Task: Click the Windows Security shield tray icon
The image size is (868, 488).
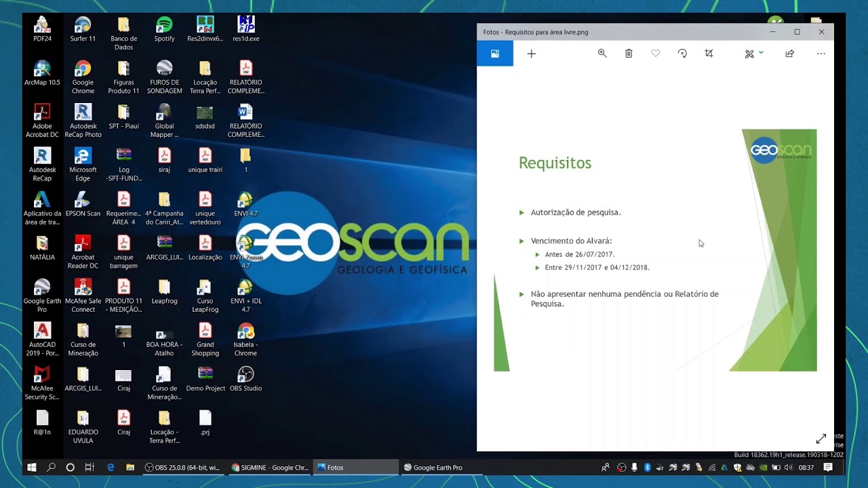Action: point(737,468)
